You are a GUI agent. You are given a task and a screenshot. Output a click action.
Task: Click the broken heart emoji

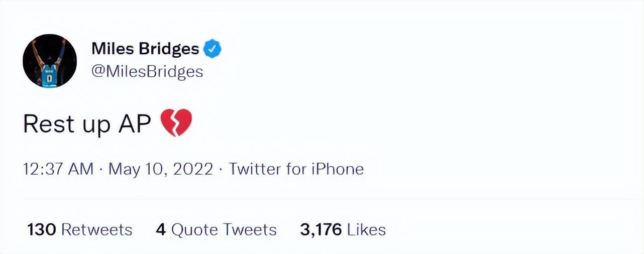click(176, 123)
